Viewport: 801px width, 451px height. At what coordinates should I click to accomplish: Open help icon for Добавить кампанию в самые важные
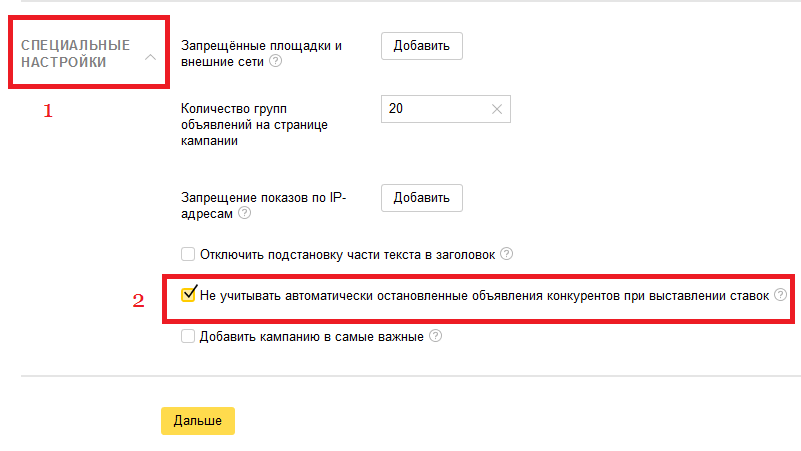[435, 336]
